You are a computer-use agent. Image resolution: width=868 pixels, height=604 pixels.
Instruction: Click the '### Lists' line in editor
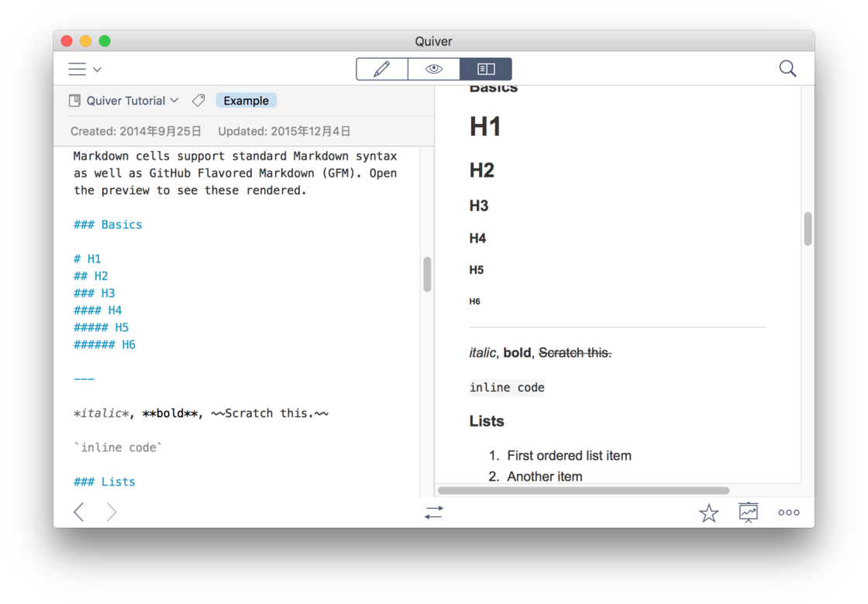pos(105,482)
